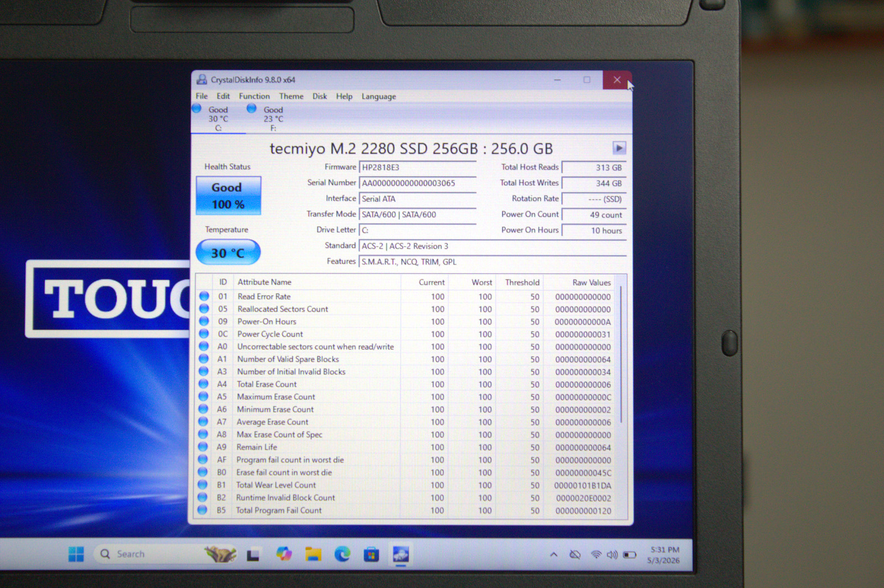Click the Drive Letter field
This screenshot has height=588, width=884.
point(418,230)
